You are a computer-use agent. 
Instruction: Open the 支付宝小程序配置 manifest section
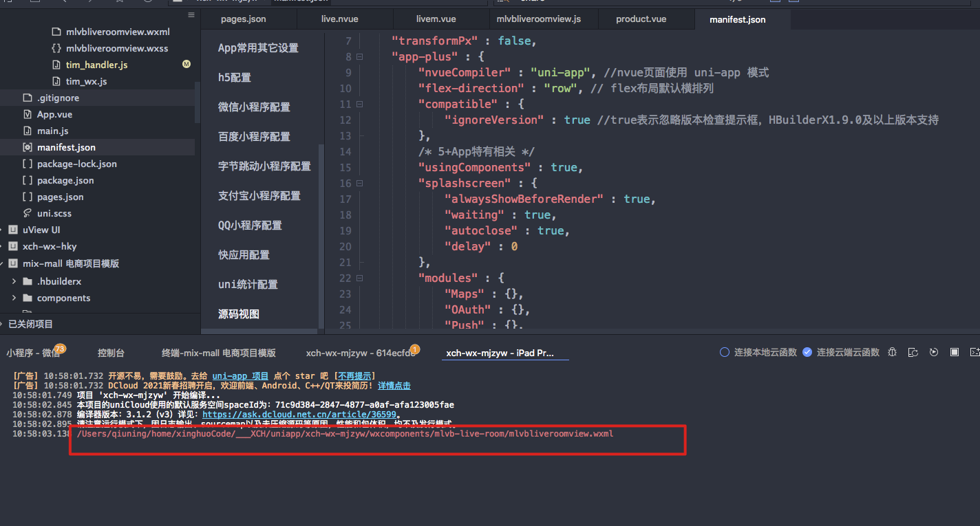coord(259,196)
